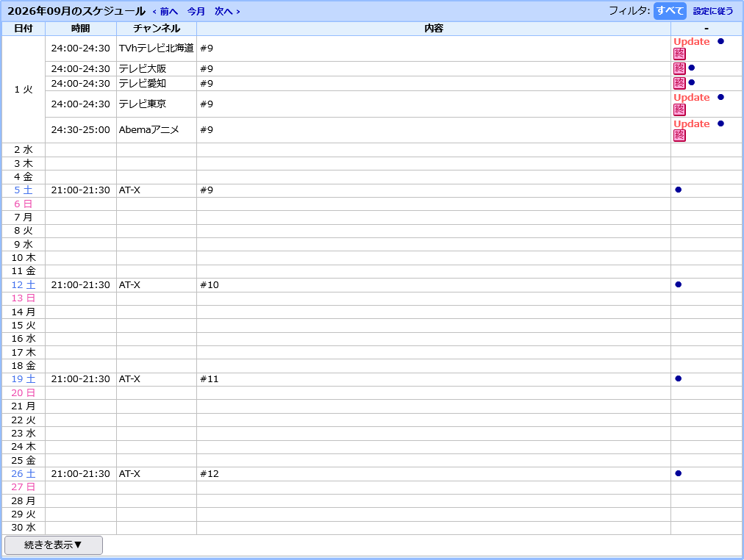The image size is (744, 560).
Task: Go to previous month with 前へ
Action: [165, 11]
